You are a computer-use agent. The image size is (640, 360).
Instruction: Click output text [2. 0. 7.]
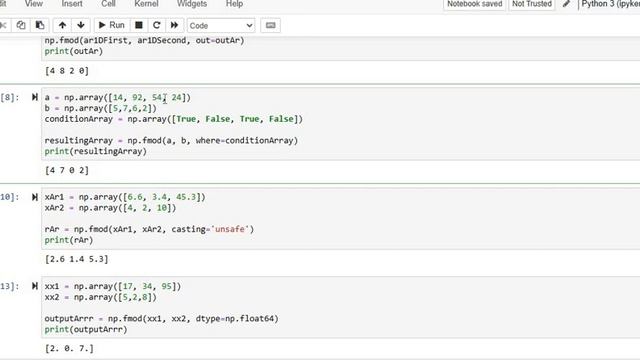pyautogui.click(x=69, y=349)
